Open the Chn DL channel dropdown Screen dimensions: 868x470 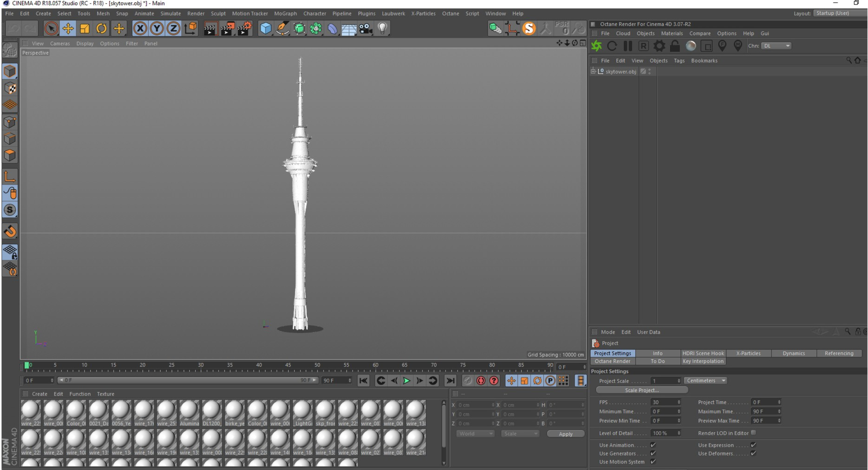click(777, 46)
